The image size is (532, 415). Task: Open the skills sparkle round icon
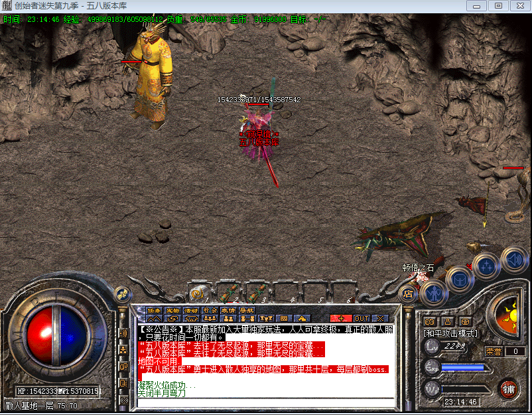coord(486,266)
